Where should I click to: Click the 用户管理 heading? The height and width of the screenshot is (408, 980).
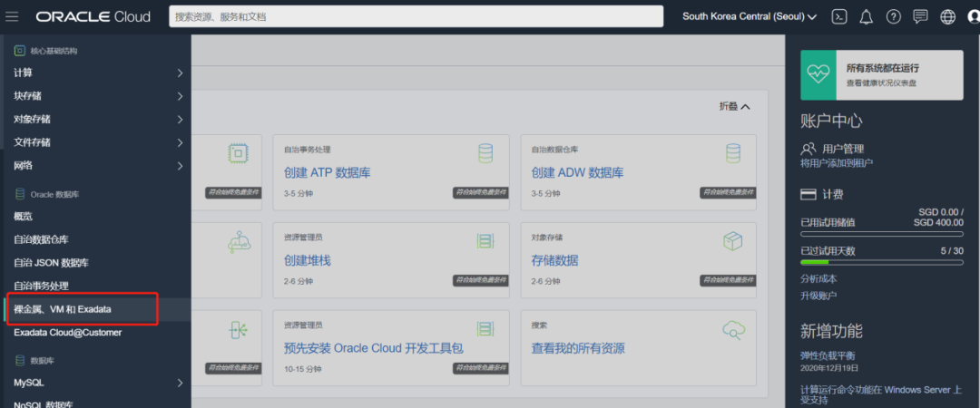click(843, 149)
